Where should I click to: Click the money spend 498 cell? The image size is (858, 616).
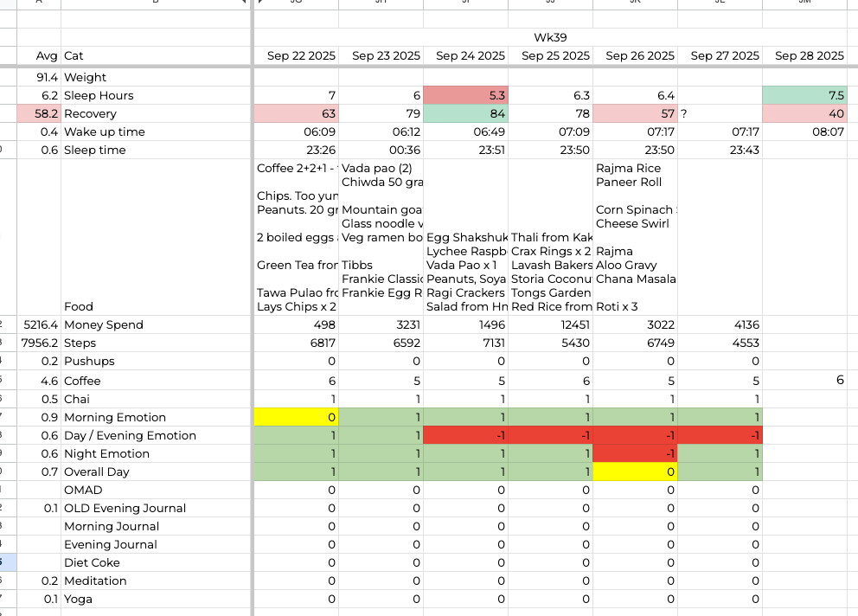[297, 324]
